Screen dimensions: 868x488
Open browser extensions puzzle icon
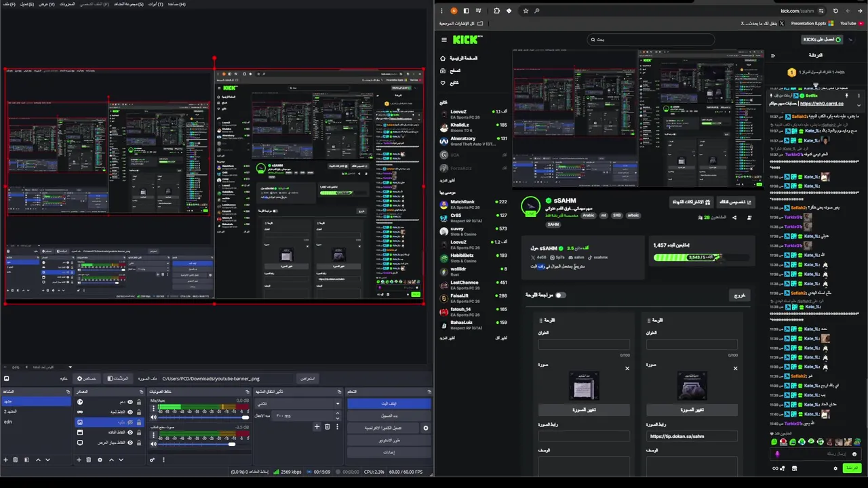[x=496, y=11]
